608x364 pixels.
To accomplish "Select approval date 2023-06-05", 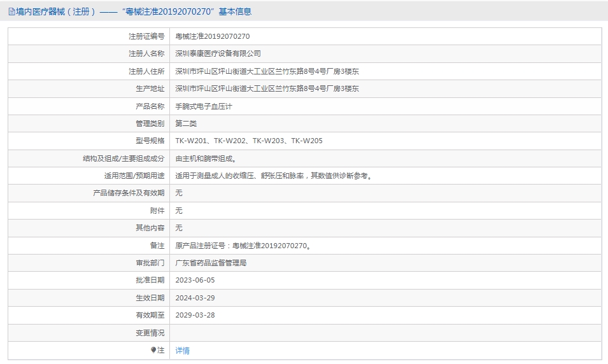I will coord(195,280).
